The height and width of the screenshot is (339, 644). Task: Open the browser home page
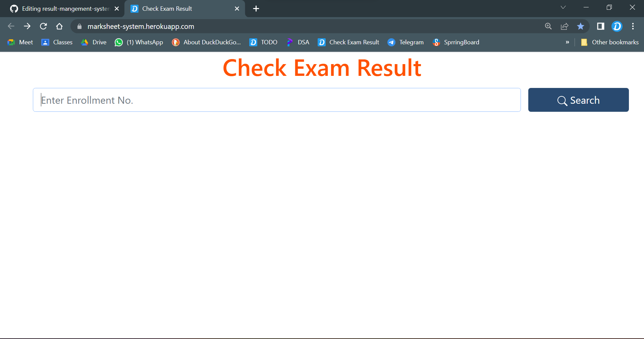(x=59, y=26)
